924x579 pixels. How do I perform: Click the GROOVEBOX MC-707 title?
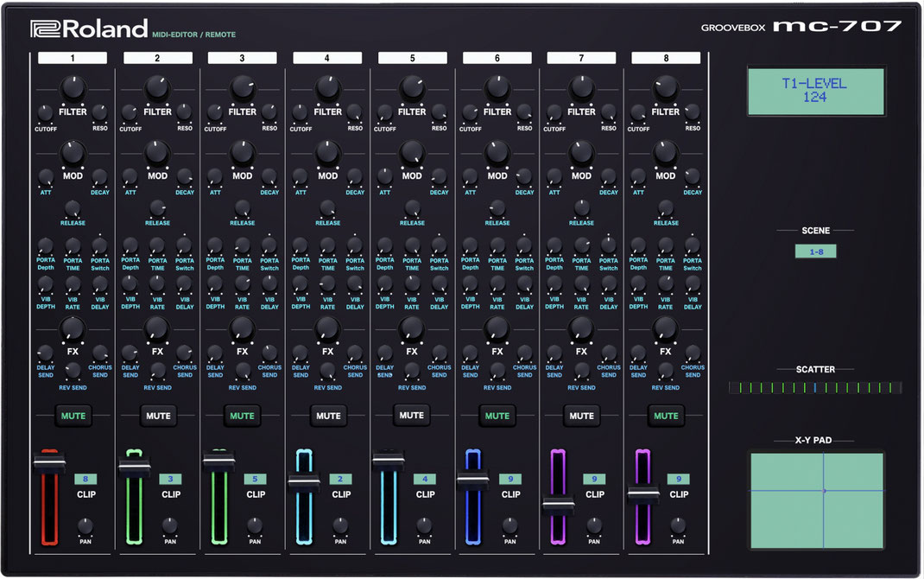point(801,27)
